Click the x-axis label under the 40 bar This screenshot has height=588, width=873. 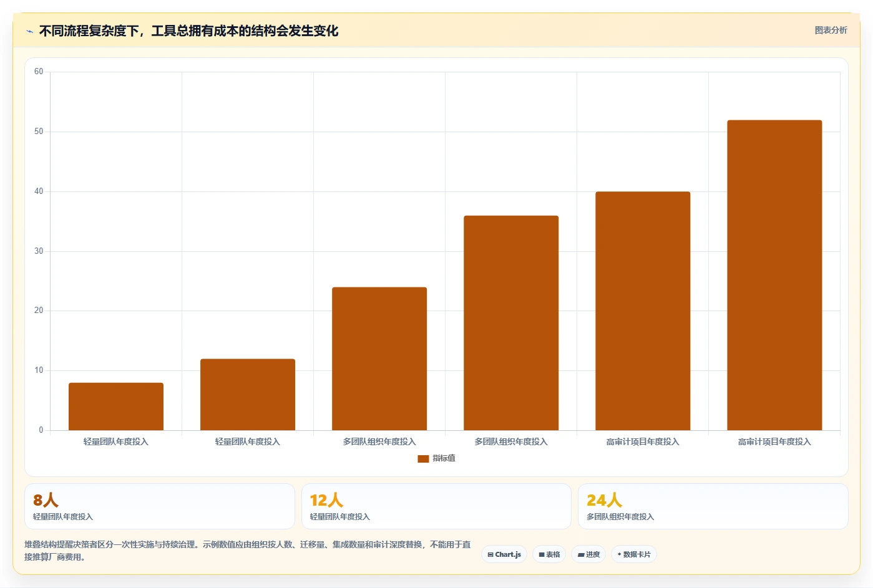(643, 441)
